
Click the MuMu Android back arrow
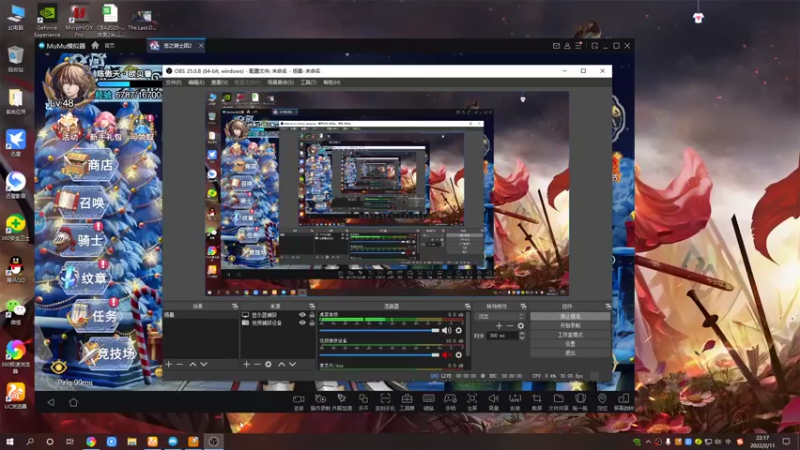51,403
